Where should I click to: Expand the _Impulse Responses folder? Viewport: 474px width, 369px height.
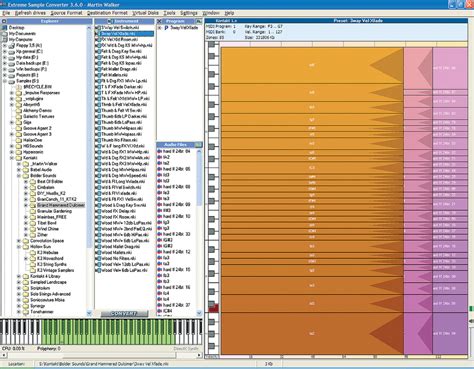(12, 93)
